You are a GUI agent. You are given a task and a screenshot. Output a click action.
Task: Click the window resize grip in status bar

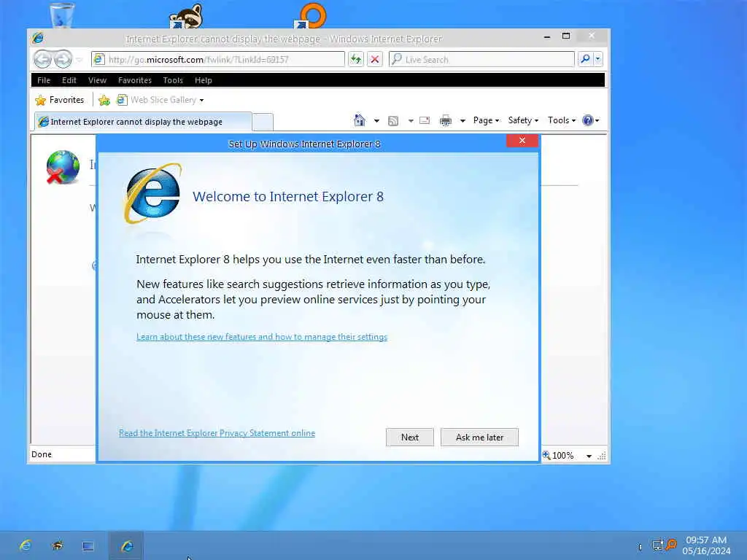[602, 456]
